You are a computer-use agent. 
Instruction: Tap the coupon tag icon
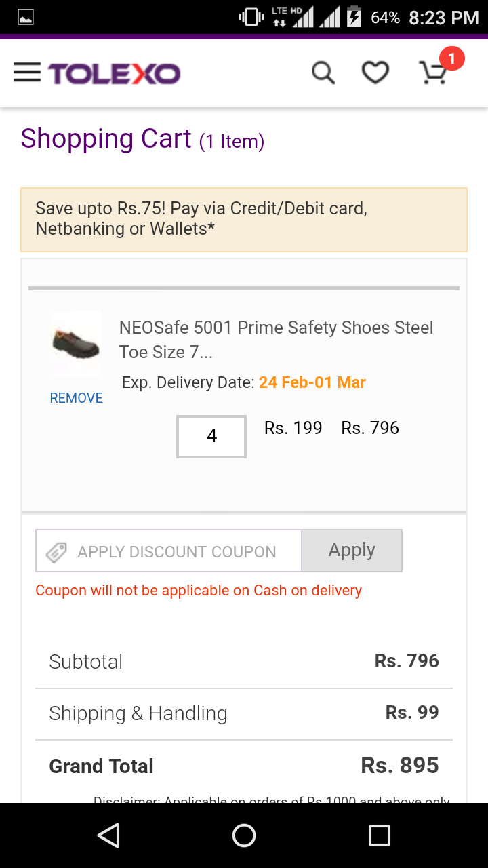click(56, 552)
